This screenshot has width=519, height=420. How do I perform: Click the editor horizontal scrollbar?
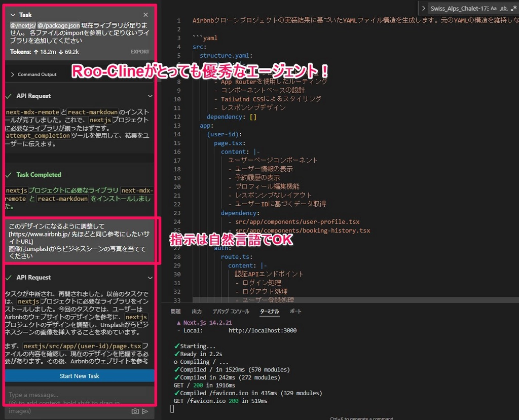point(356,299)
